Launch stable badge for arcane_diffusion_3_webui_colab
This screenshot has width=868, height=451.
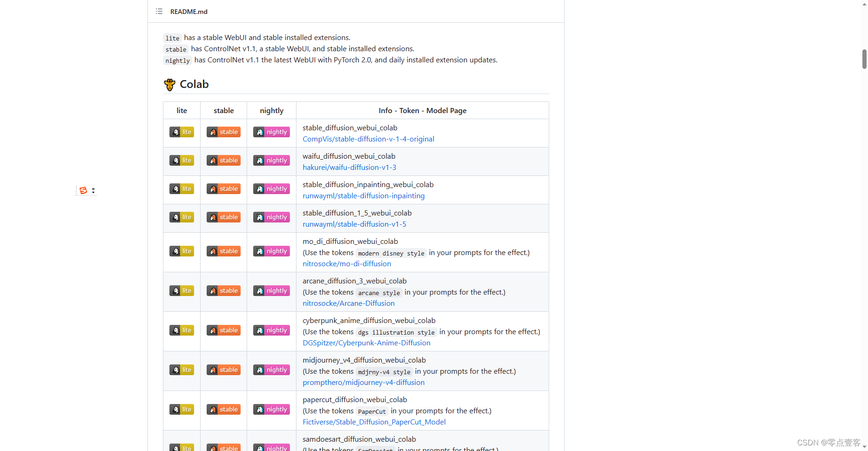click(223, 291)
